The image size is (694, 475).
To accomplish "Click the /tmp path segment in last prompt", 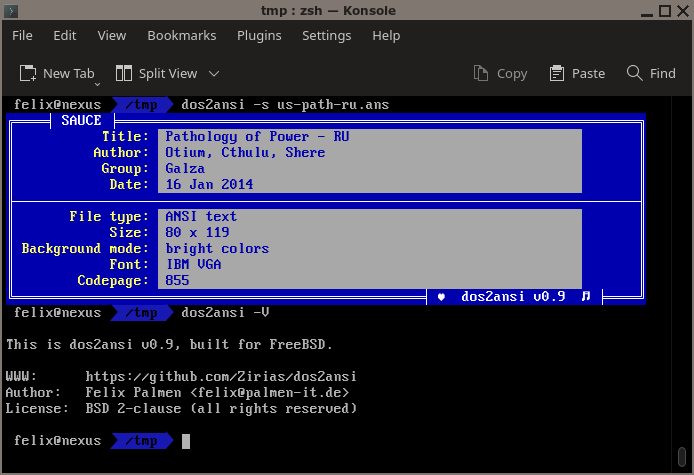I will tap(141, 441).
